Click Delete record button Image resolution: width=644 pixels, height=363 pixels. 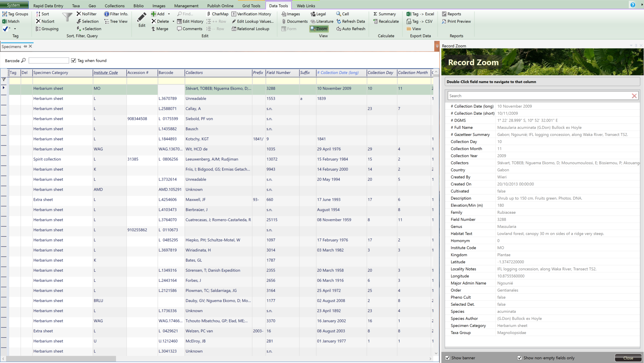[x=160, y=21]
